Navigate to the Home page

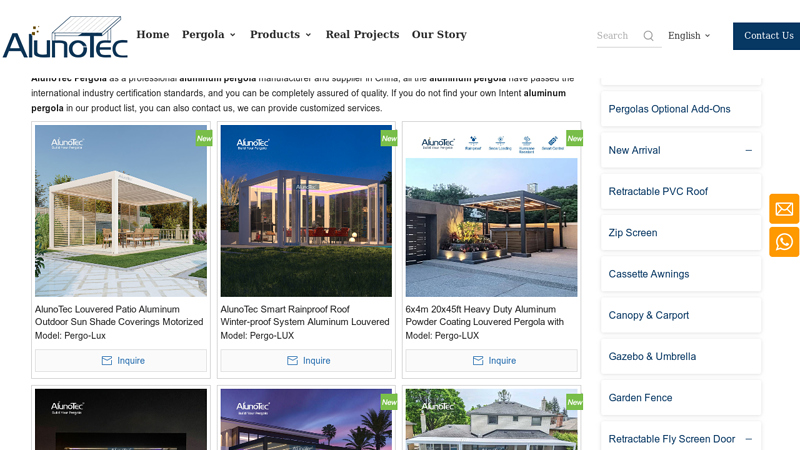click(153, 35)
